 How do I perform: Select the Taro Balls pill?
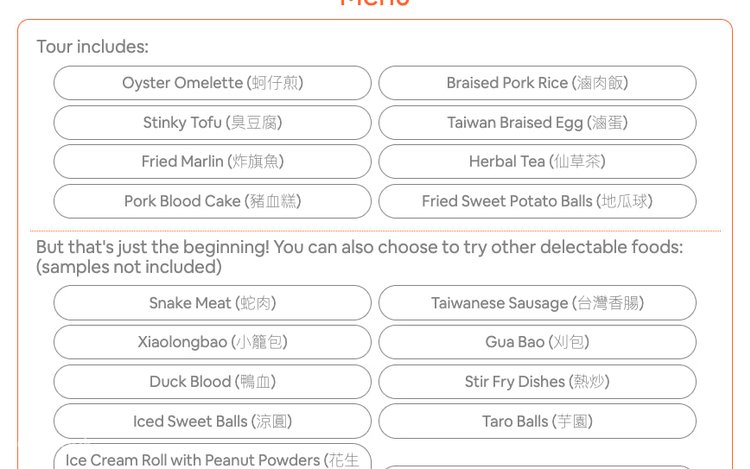pyautogui.click(x=537, y=421)
